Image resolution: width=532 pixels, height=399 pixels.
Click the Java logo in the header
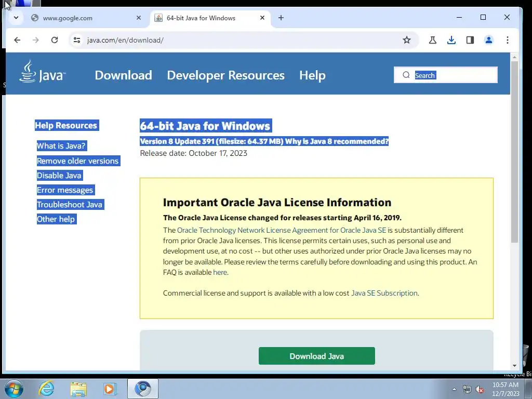pyautogui.click(x=43, y=72)
